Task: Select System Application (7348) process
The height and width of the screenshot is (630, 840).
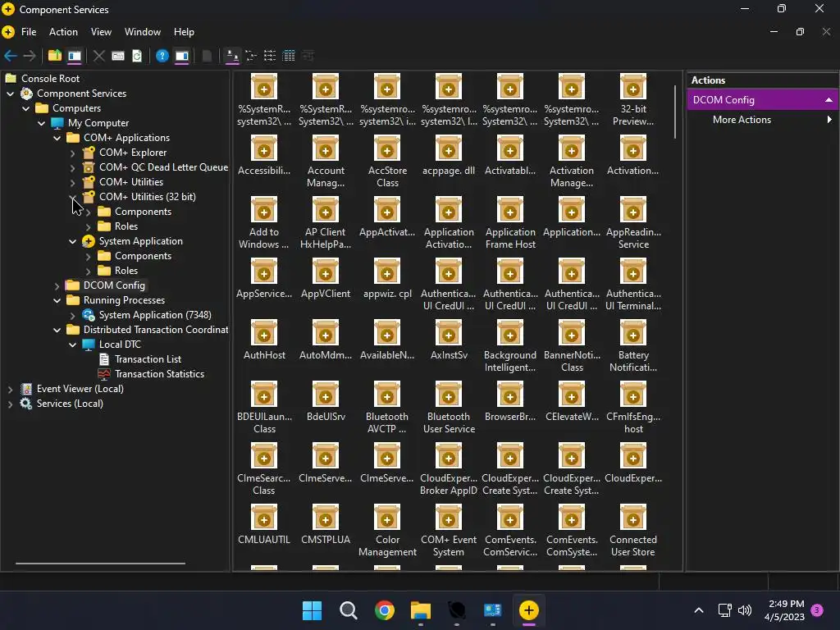Action: [x=155, y=315]
